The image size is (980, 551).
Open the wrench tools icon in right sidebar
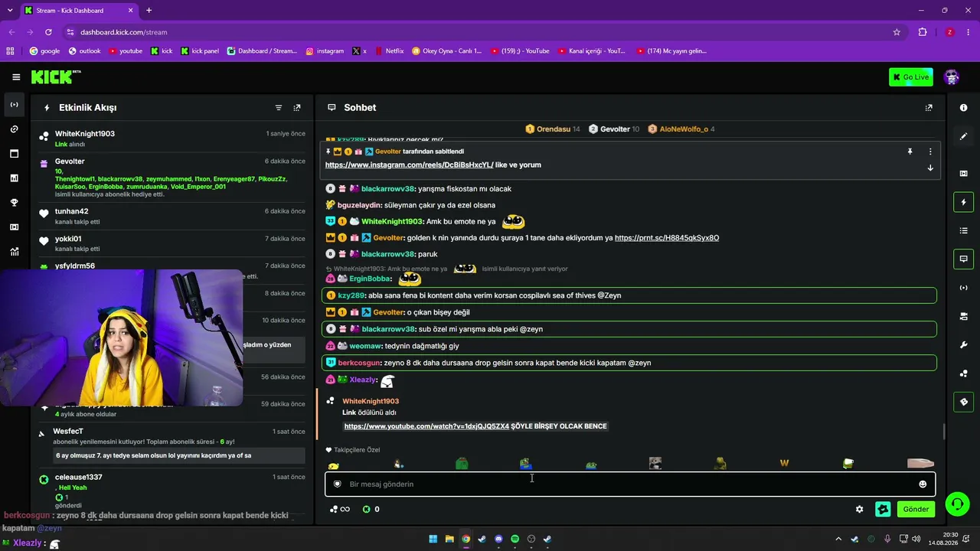pos(963,345)
